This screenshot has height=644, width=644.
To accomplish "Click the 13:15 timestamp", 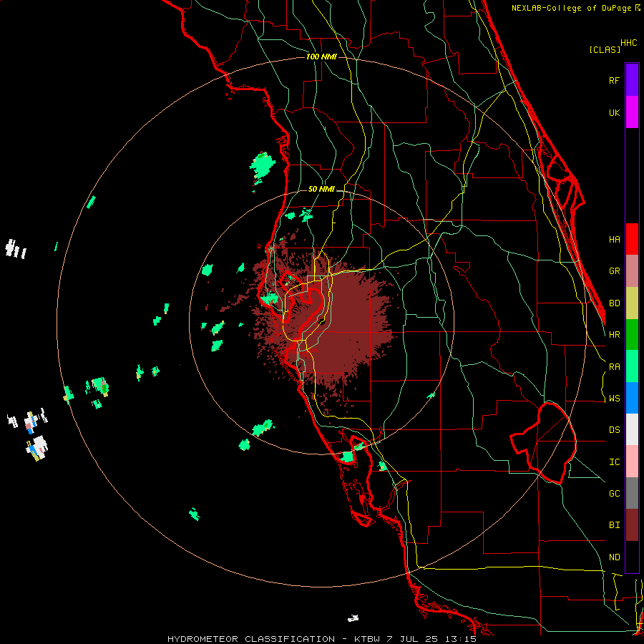I will pyautogui.click(x=462, y=639).
